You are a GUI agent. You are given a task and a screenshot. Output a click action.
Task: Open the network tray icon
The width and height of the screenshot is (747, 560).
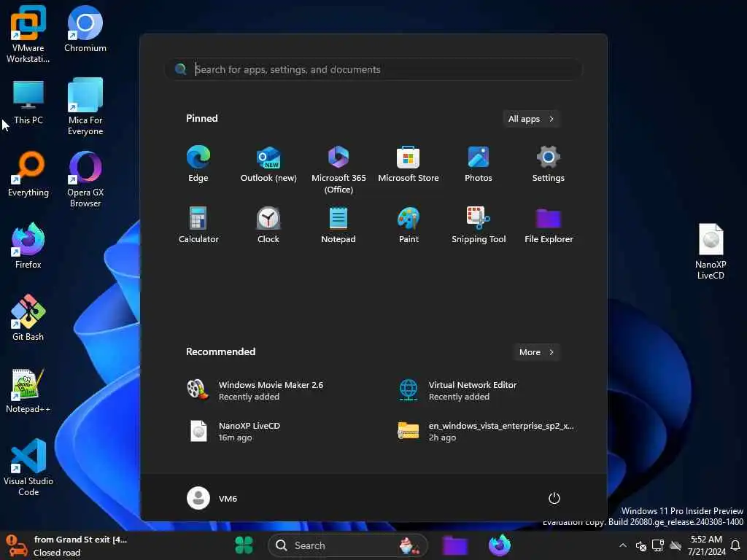point(658,545)
